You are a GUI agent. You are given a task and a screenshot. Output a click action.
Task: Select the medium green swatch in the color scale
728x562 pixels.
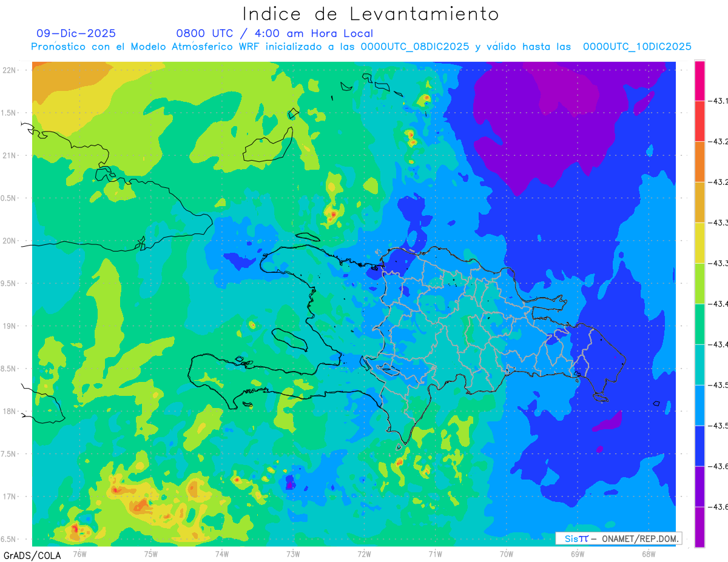699,324
